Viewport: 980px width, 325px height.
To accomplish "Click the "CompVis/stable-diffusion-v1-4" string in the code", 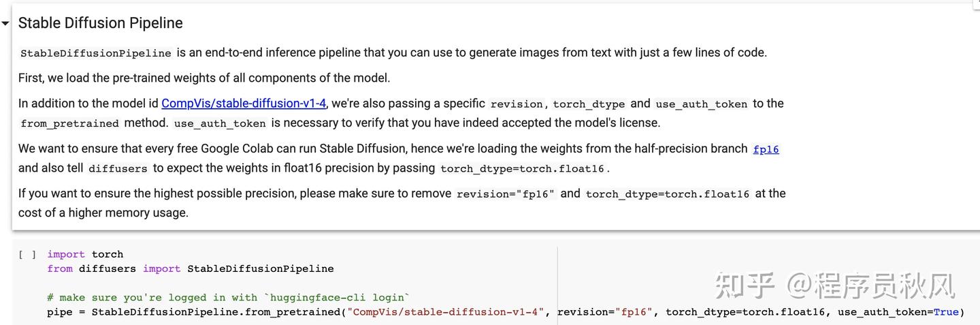I will (x=446, y=312).
